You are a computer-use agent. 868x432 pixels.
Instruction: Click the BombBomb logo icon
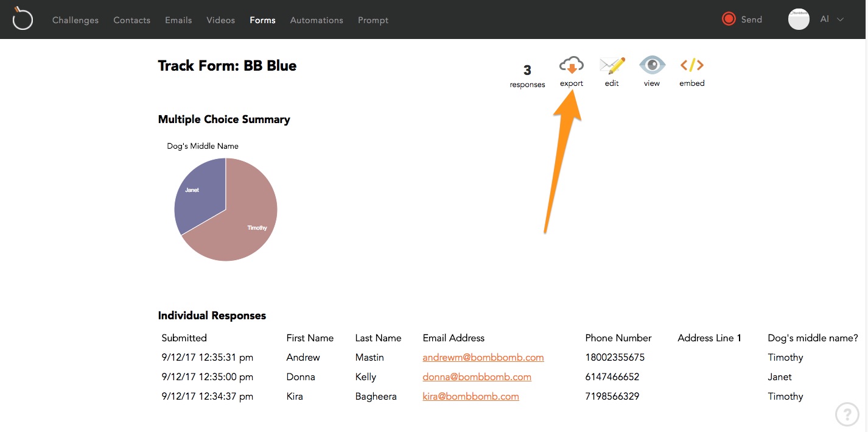[23, 18]
